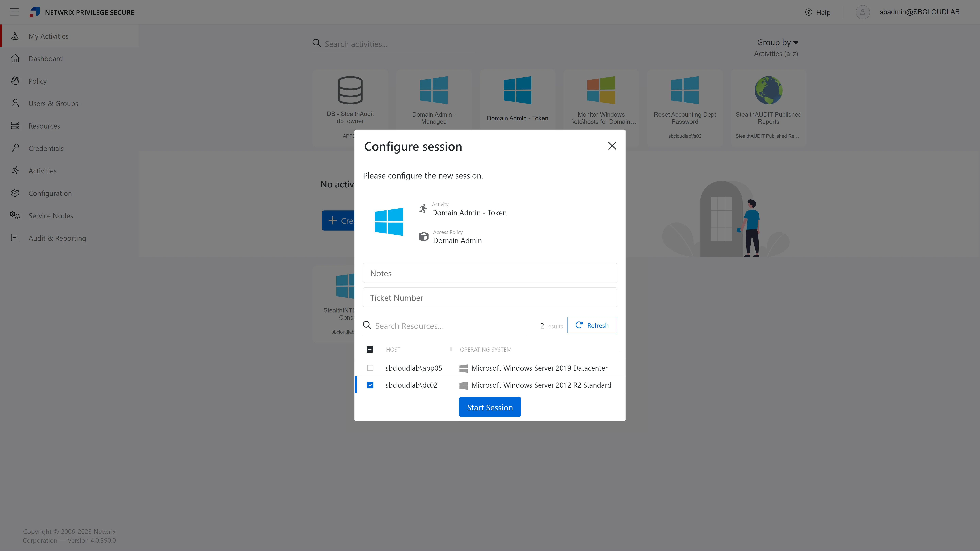Screen dimensions: 980x551
Task: Click the Configuration gear icon
Action: (x=15, y=193)
